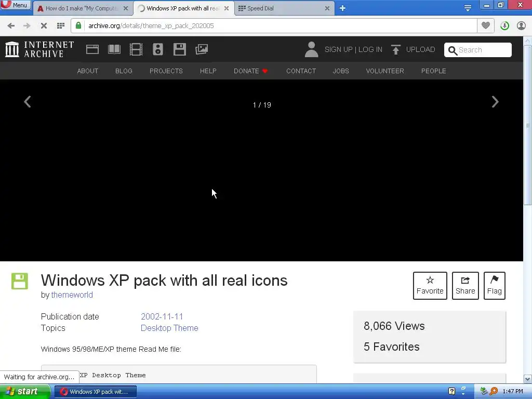Open the Speed Dial grid icon

tap(61, 26)
